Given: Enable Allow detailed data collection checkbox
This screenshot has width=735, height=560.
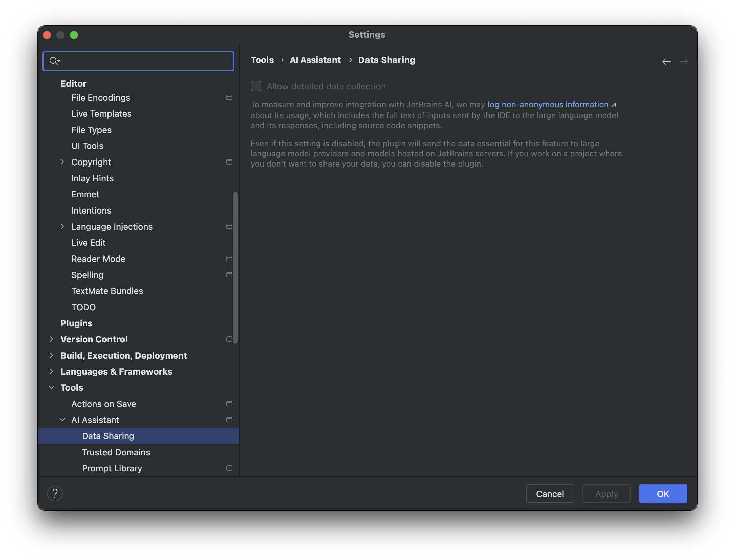Looking at the screenshot, I should click(x=256, y=86).
